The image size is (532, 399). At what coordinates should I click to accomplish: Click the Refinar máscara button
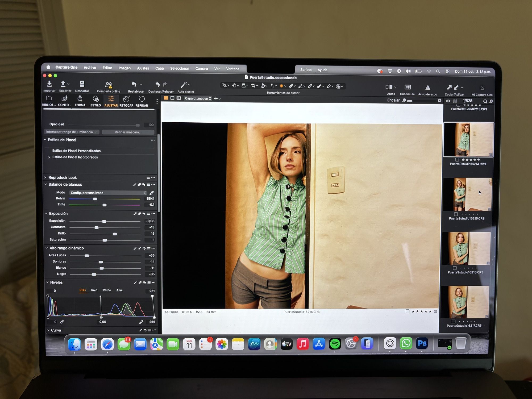[x=128, y=132]
